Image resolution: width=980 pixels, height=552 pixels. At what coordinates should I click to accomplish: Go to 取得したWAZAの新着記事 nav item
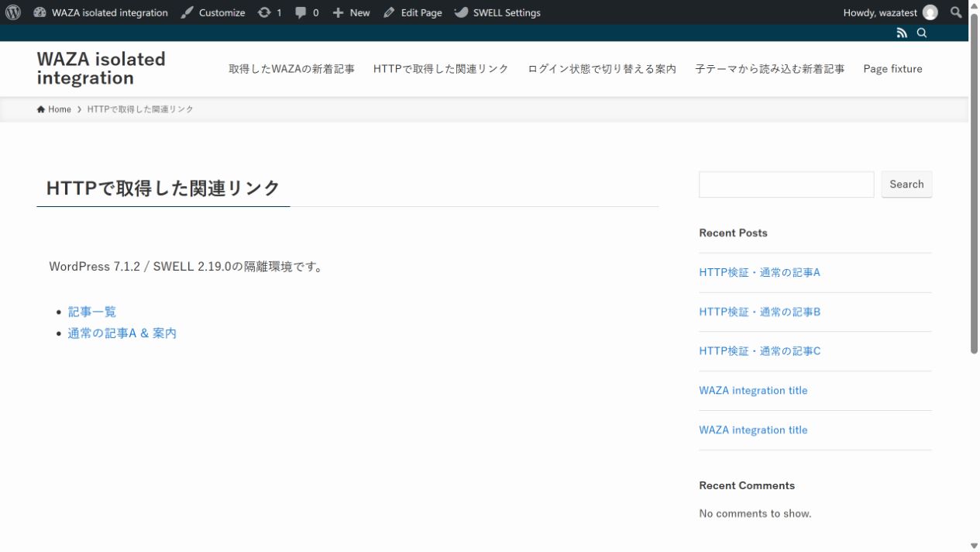pos(292,69)
